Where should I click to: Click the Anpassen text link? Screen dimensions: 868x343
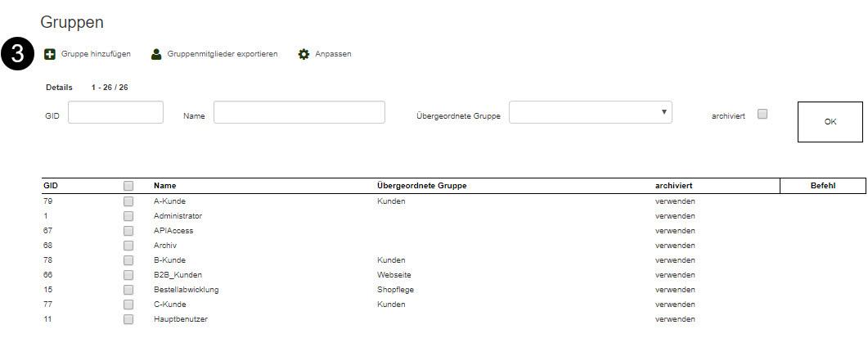coord(333,54)
